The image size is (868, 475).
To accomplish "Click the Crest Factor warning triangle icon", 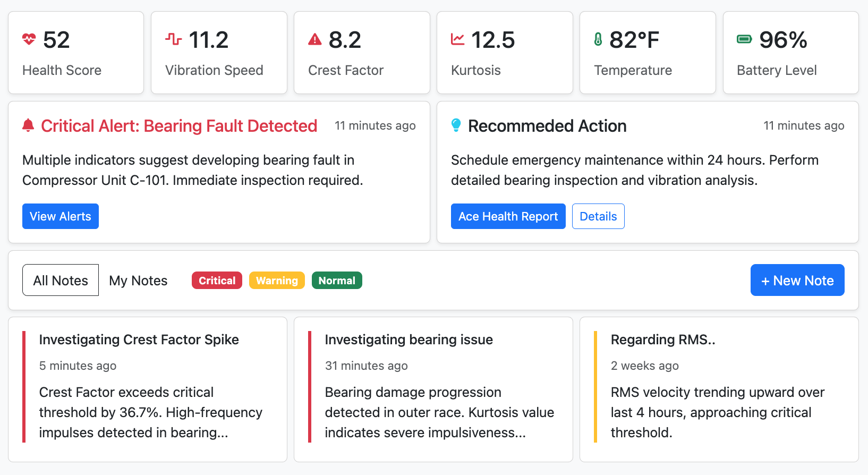I will (x=315, y=39).
